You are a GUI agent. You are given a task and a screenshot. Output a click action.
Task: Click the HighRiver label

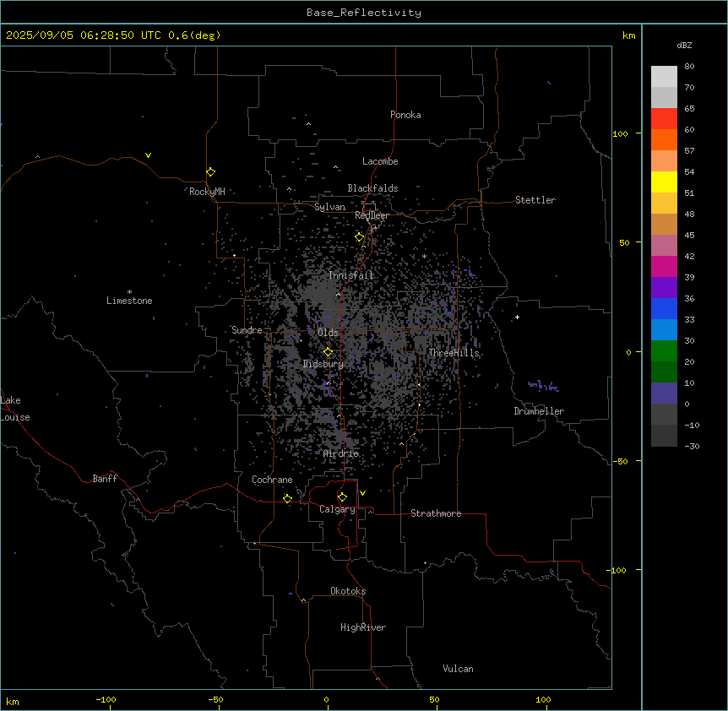pyautogui.click(x=363, y=627)
